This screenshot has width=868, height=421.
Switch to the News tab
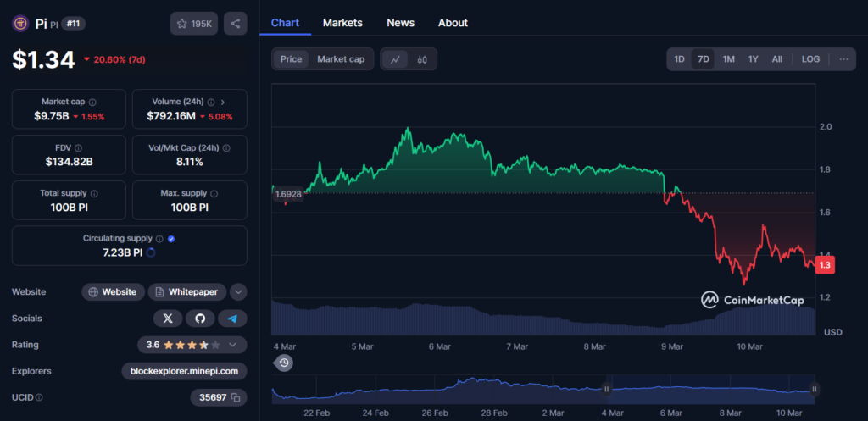tap(401, 23)
